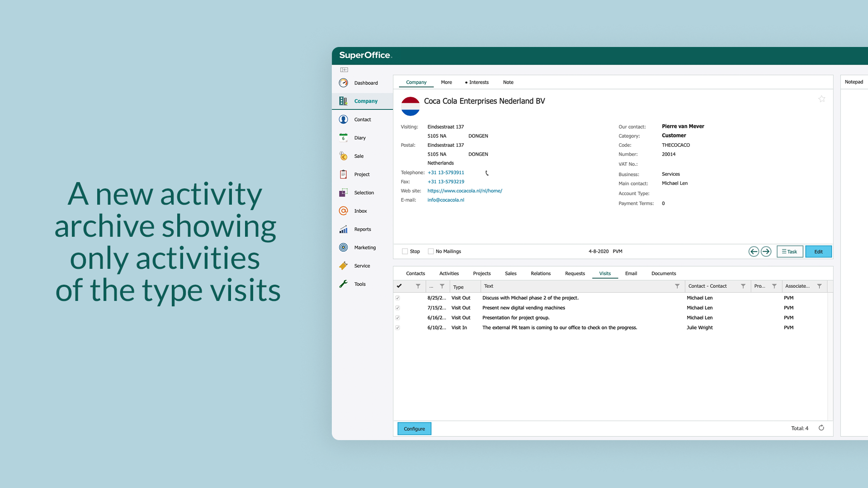Tick the Stop checkbox
868x488 pixels.
[405, 251]
